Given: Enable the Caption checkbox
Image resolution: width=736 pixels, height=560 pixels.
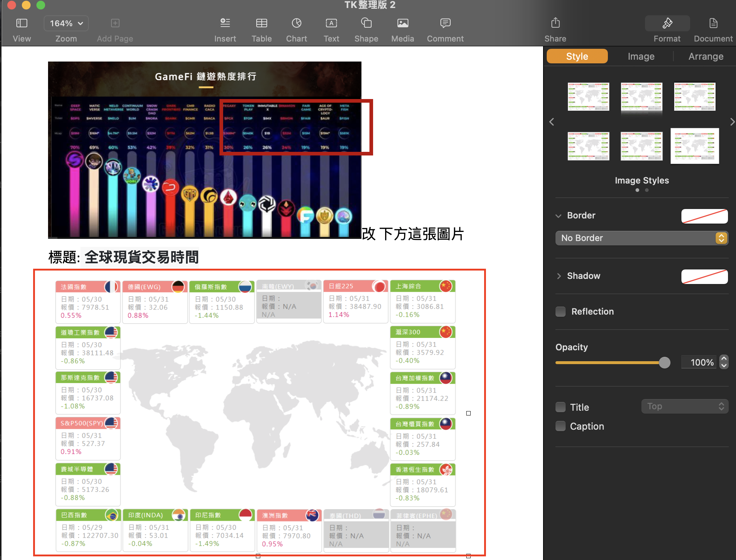Looking at the screenshot, I should (561, 426).
